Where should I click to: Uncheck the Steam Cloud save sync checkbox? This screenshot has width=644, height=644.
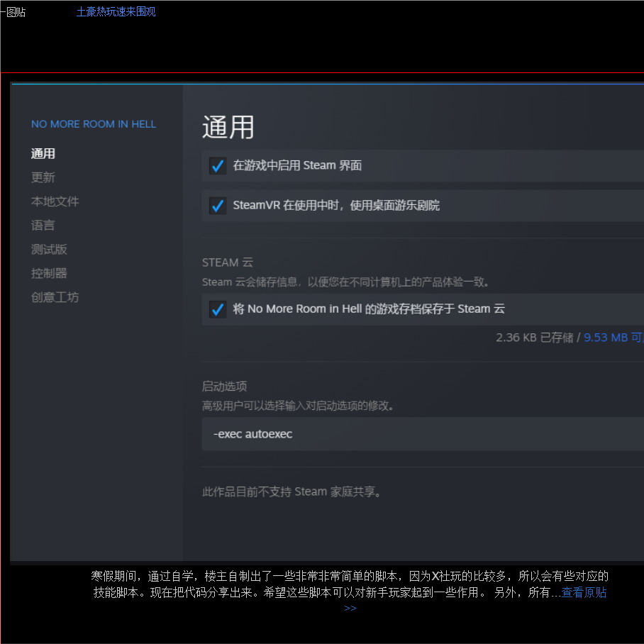click(218, 309)
